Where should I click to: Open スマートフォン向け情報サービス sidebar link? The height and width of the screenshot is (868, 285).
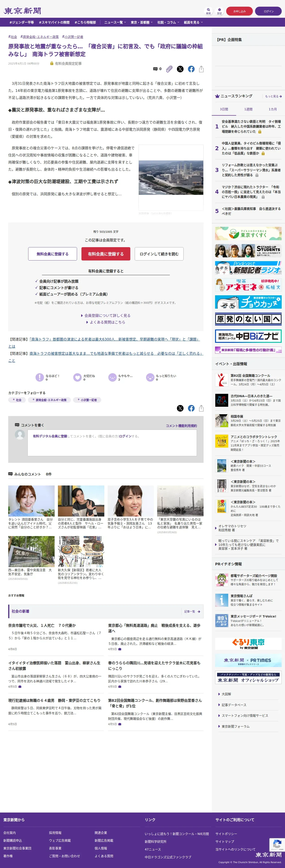click(245, 715)
